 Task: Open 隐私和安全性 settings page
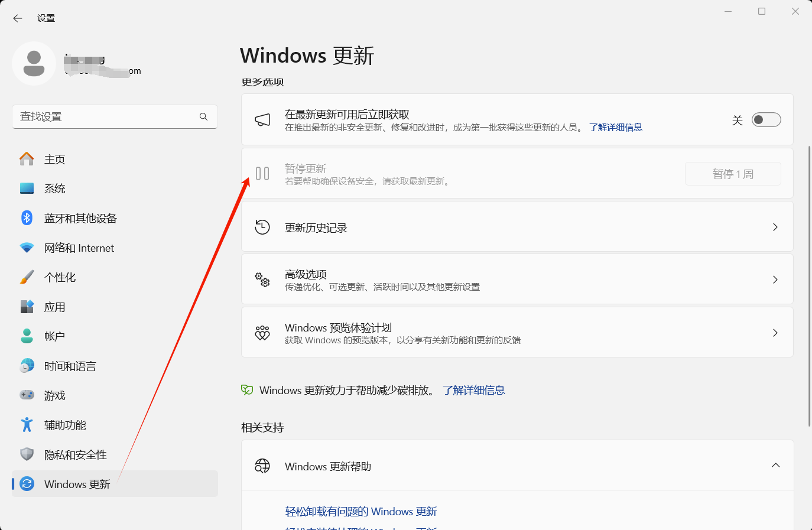click(115, 454)
